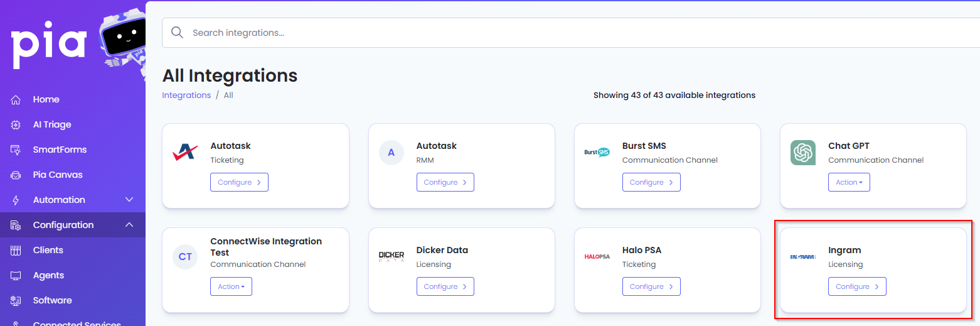The height and width of the screenshot is (326, 980).
Task: Click Ticketing label under Halo PSA
Action: pyautogui.click(x=639, y=264)
